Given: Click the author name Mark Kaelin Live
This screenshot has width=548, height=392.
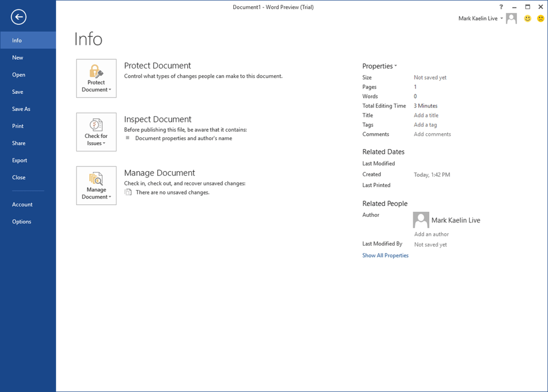Looking at the screenshot, I should click(x=456, y=220).
